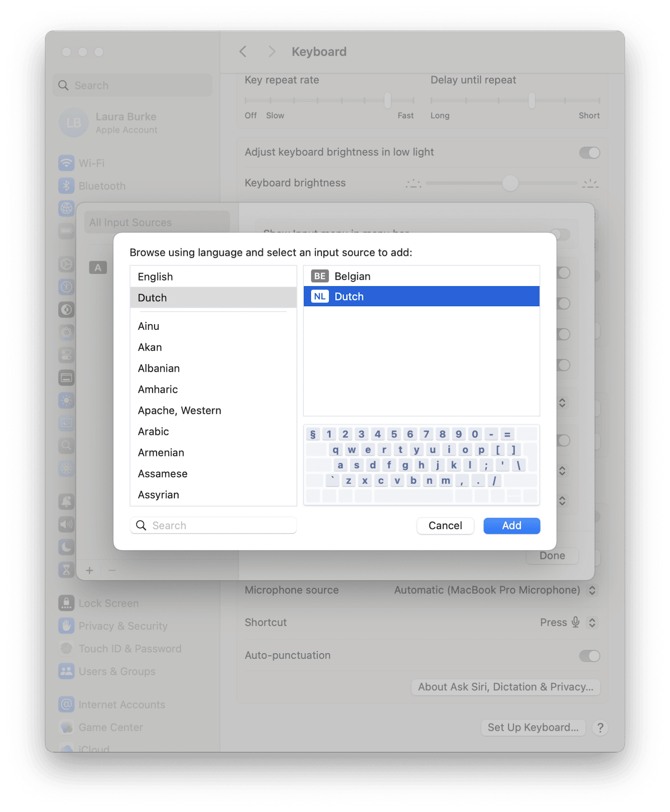Click the Game Center icon

pyautogui.click(x=66, y=727)
